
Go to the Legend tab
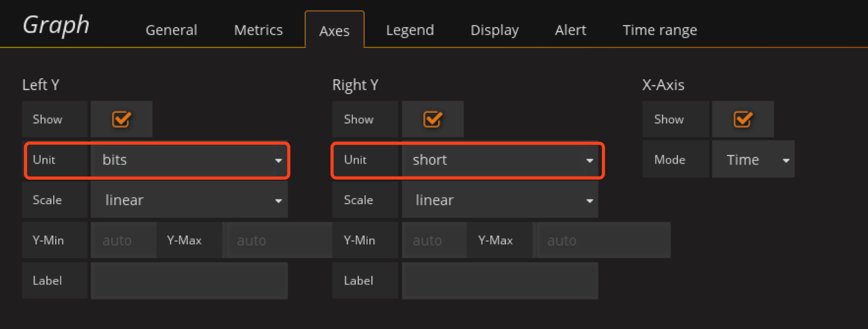tap(410, 30)
